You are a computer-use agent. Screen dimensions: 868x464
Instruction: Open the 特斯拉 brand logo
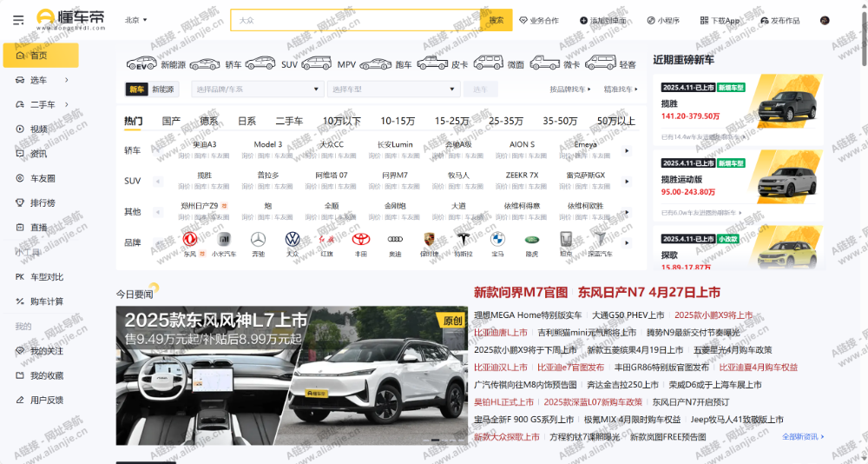464,240
